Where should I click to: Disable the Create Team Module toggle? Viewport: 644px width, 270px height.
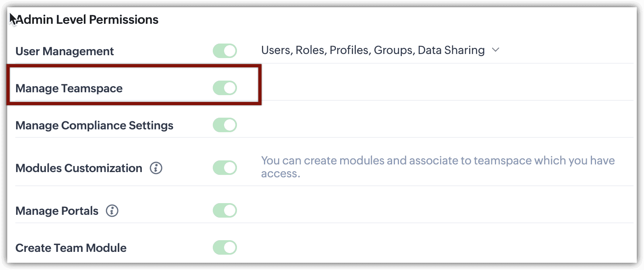pos(225,247)
